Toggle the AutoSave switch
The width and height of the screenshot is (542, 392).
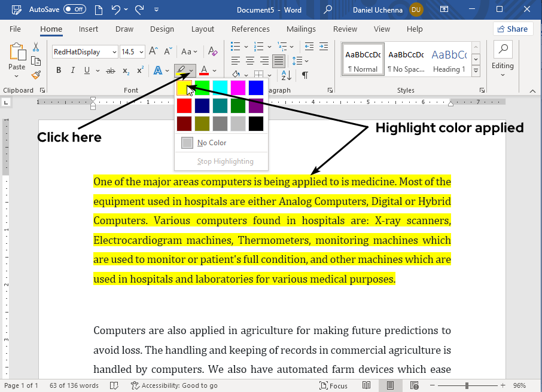tap(75, 10)
